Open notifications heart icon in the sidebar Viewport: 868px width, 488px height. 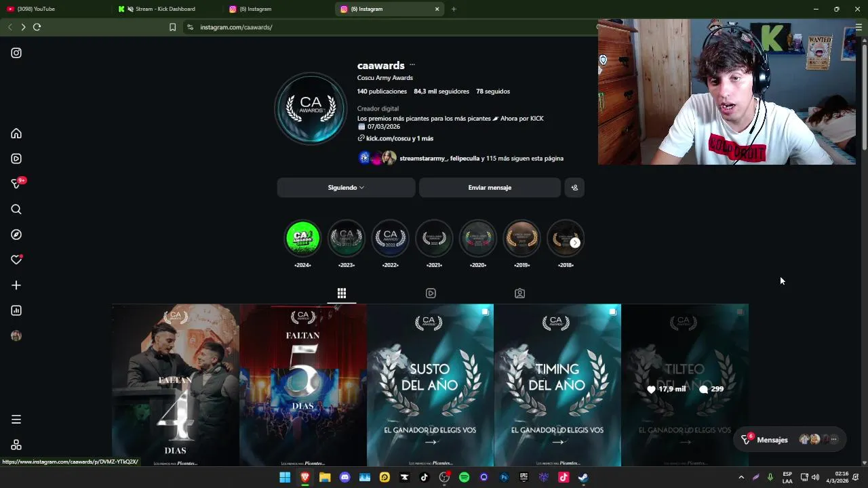pos(16,260)
